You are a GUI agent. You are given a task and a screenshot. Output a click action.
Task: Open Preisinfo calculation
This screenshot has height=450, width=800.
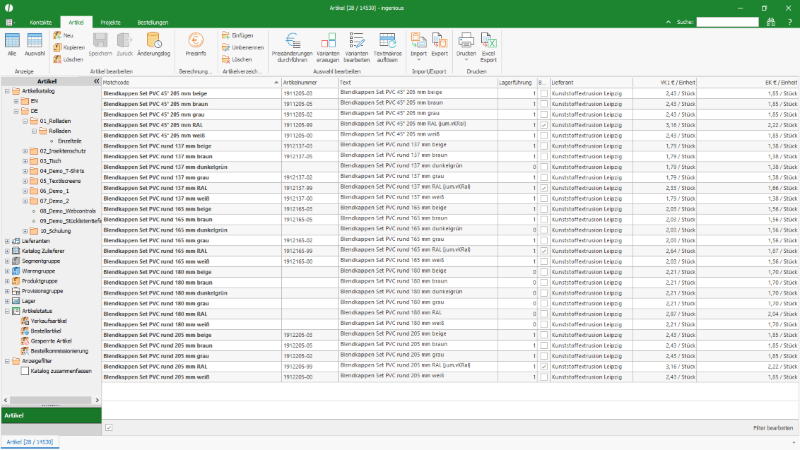(x=196, y=44)
